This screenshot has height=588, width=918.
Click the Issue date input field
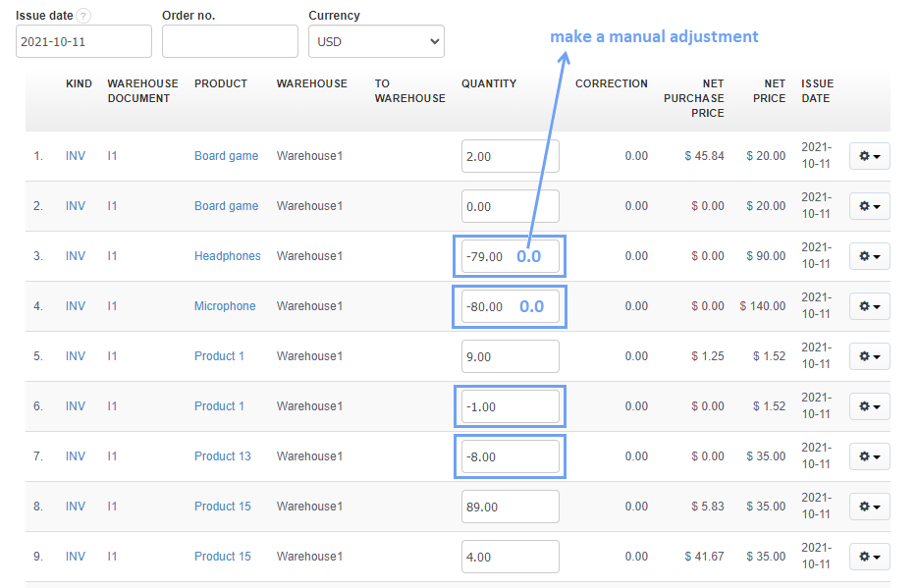click(x=83, y=41)
